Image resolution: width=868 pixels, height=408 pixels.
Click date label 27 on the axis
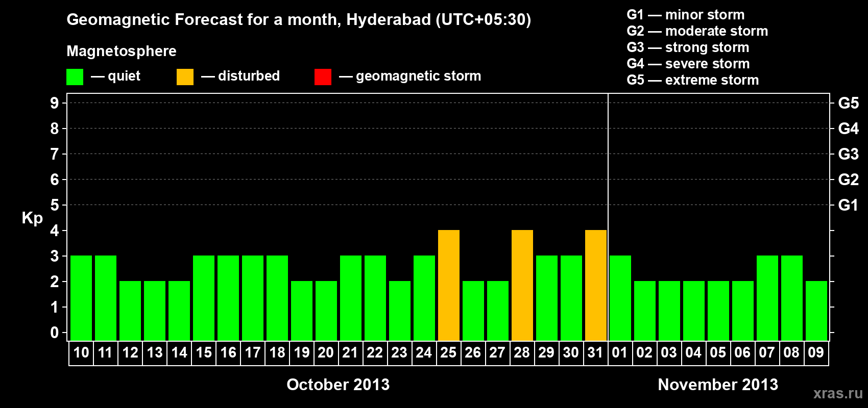tap(498, 352)
